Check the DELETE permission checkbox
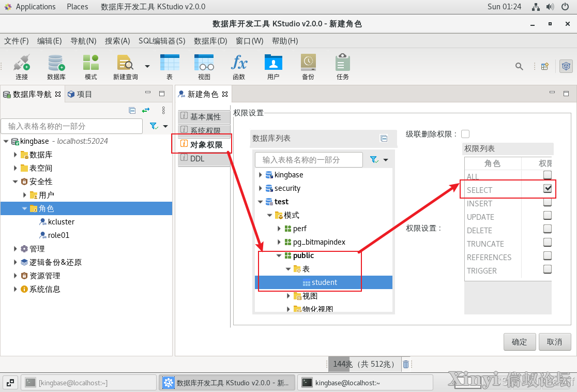 click(548, 229)
